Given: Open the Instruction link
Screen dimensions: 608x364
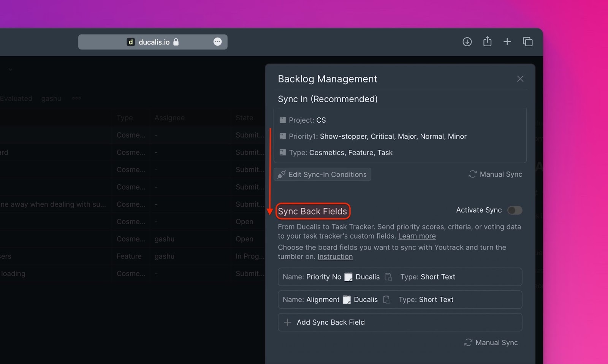Looking at the screenshot, I should pyautogui.click(x=335, y=256).
